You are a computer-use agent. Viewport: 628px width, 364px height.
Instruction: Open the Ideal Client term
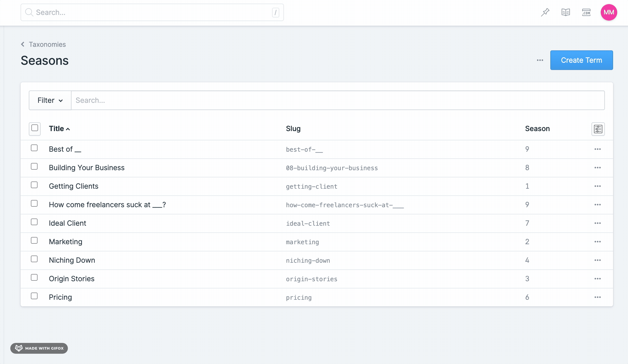[x=67, y=223]
